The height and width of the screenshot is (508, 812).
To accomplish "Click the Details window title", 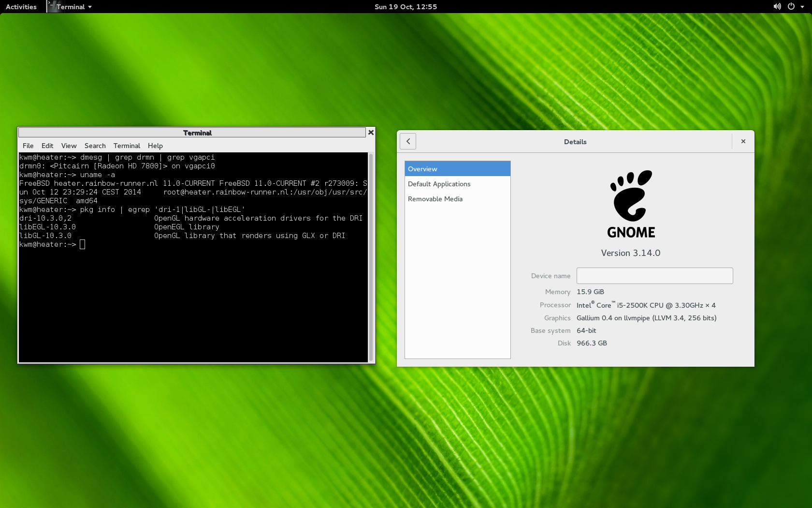I will 575,142.
